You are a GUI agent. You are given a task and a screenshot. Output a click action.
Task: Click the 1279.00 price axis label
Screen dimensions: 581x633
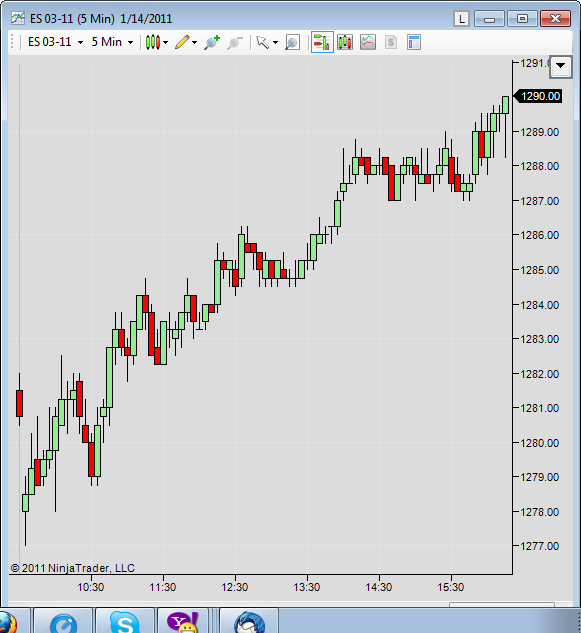[x=539, y=477]
